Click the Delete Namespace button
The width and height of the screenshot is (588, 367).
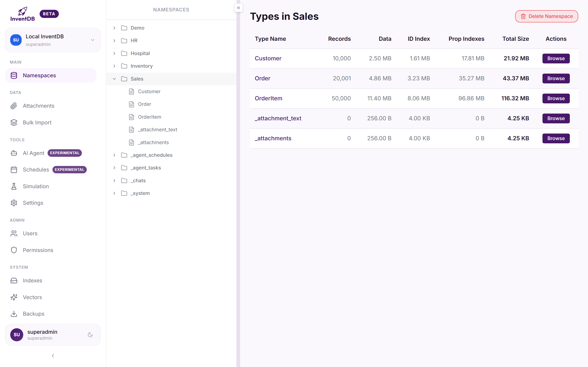coord(546,16)
